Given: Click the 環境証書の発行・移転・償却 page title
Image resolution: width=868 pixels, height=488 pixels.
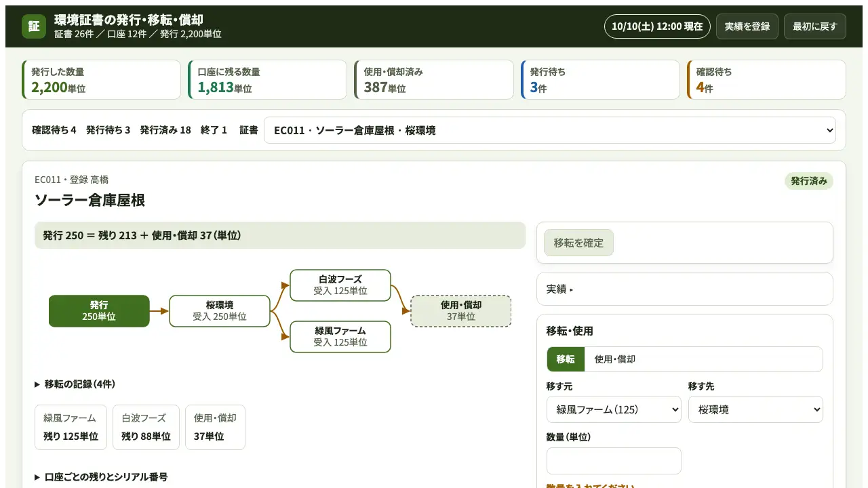Looking at the screenshot, I should click(129, 20).
